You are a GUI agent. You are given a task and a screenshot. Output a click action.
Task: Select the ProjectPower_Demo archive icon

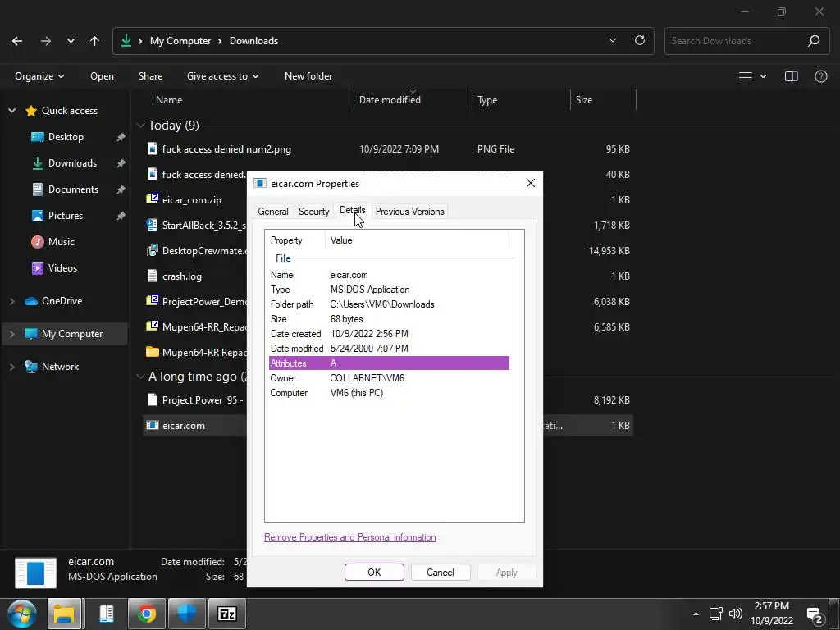pos(153,301)
